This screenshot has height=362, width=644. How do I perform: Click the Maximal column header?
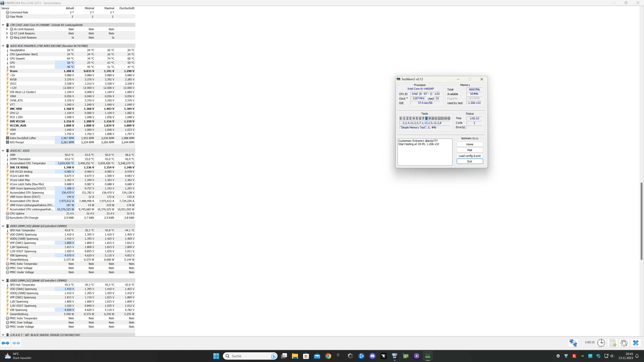pyautogui.click(x=109, y=8)
